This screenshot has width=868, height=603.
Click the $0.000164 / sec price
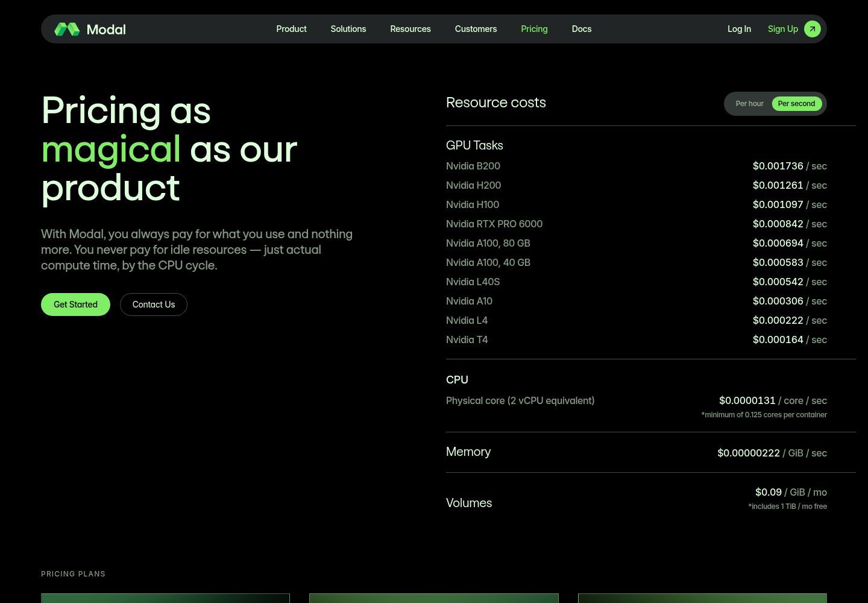pyautogui.click(x=790, y=339)
